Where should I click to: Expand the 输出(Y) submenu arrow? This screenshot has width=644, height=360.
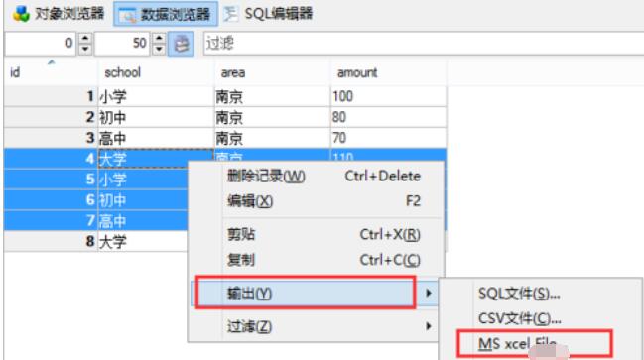coord(429,294)
